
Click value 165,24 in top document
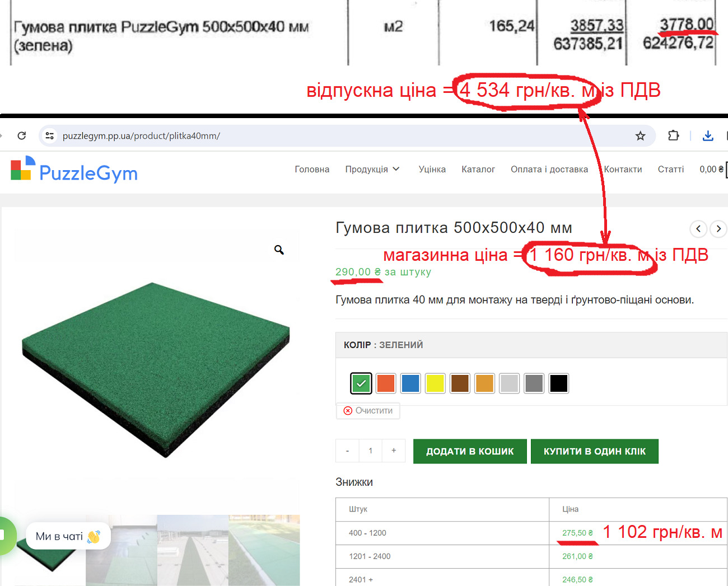(x=511, y=26)
